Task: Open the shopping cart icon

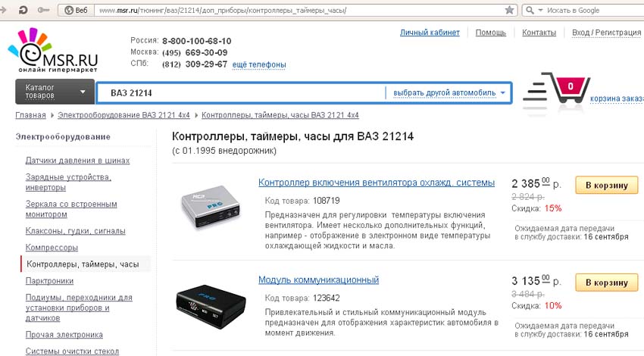Action: 558,89
